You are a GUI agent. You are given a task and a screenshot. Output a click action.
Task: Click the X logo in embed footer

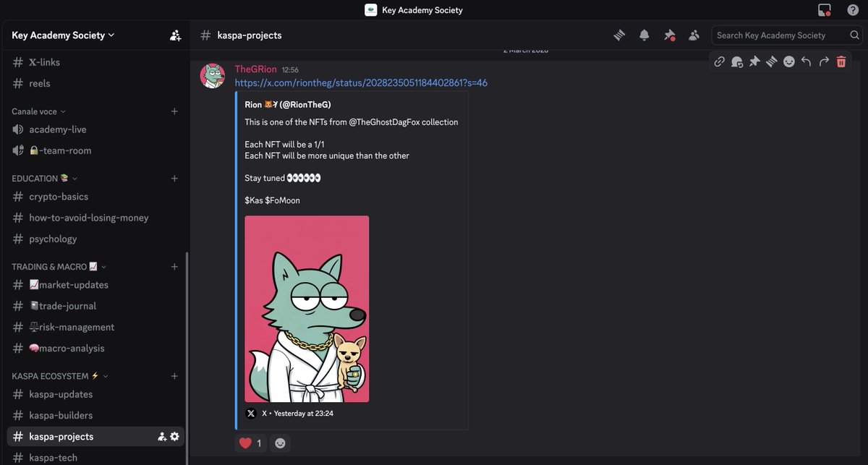(x=251, y=414)
